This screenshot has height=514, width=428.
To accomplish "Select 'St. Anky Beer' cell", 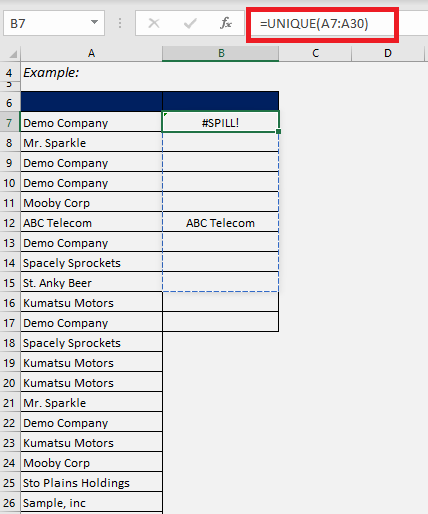I will click(91, 283).
